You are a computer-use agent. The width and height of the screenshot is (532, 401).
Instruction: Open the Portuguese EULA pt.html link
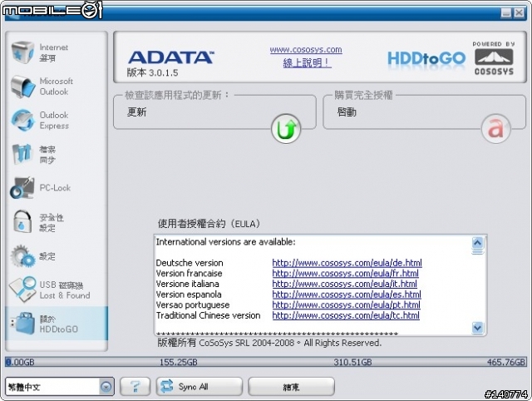346,304
